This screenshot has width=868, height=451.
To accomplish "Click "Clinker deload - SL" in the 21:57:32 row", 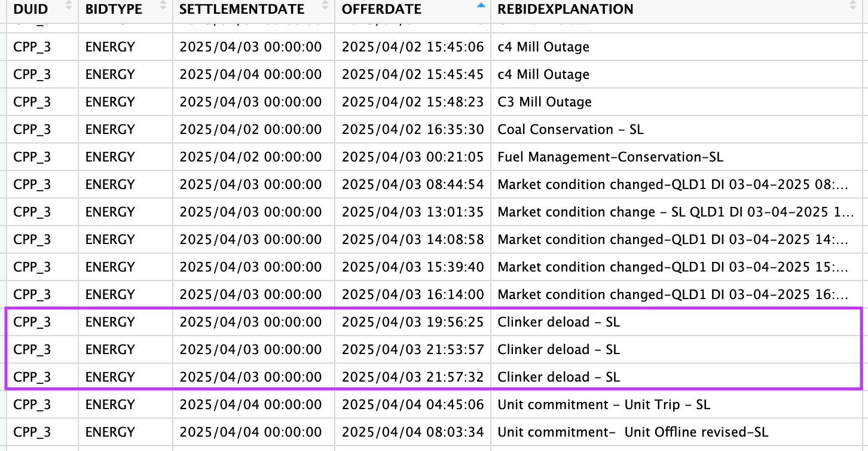I will click(558, 377).
